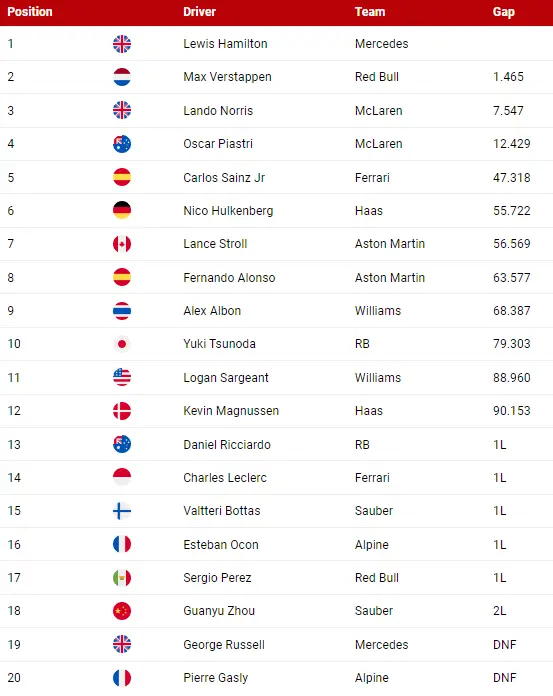Click the Chinese flag next to Guanyu Zhou
The height and width of the screenshot is (696, 553).
[x=122, y=611]
